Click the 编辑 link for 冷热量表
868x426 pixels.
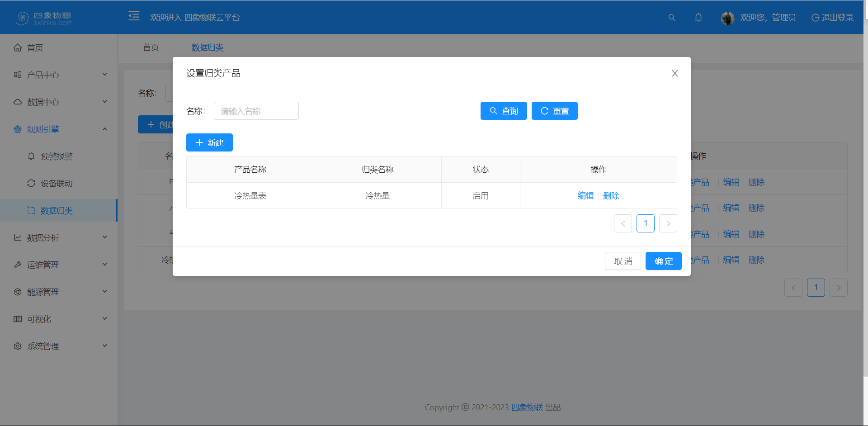click(x=585, y=195)
